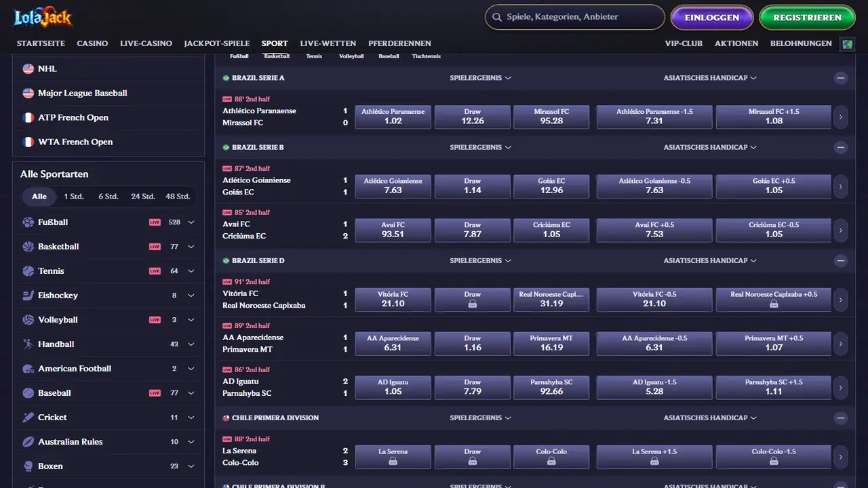The image size is (868, 488).
Task: Click the locked La Serena odds button
Action: click(x=393, y=456)
